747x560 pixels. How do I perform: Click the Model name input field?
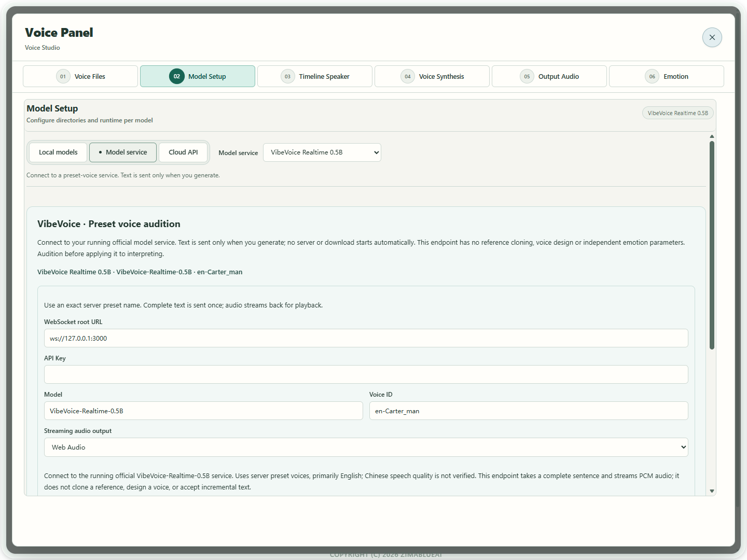[203, 411]
